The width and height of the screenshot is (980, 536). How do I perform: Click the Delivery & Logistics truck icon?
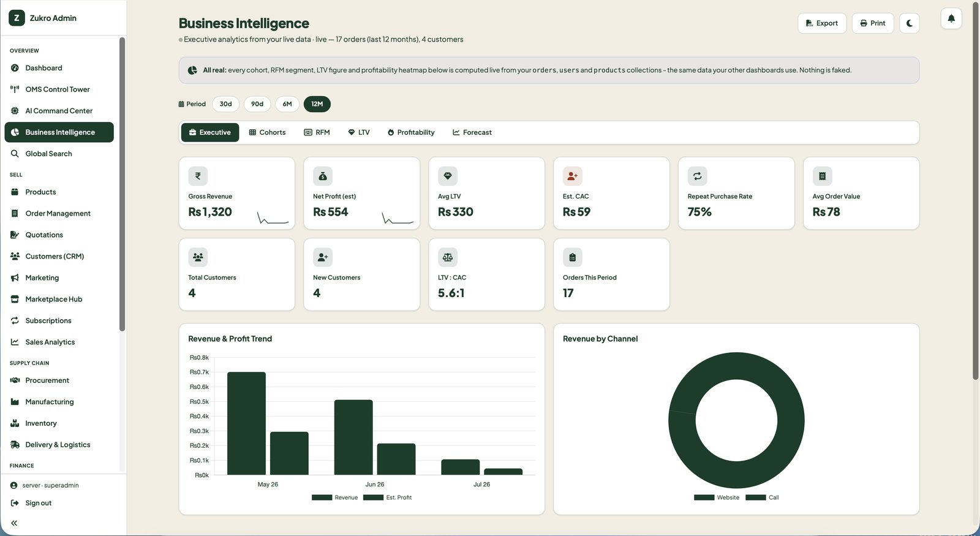pyautogui.click(x=15, y=445)
